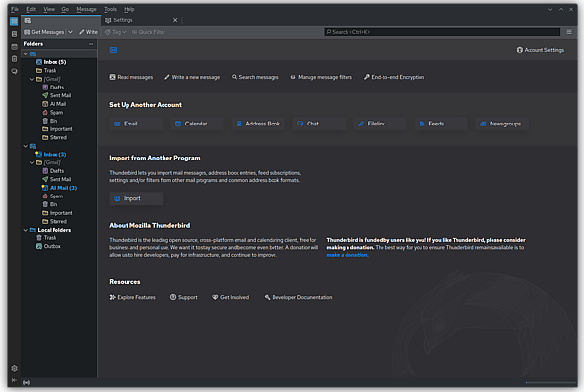Collapse the Local Folders tree
Image resolution: width=584 pixels, height=392 pixels.
coord(25,229)
